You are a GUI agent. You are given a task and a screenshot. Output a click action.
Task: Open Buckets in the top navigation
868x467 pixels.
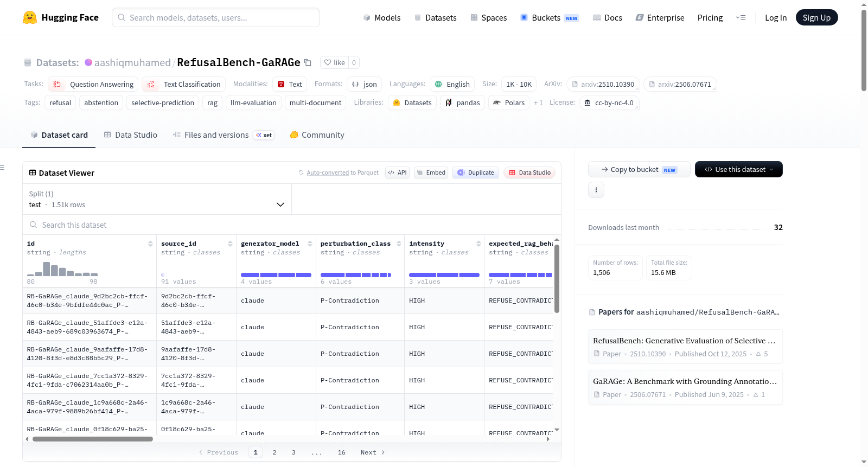(x=550, y=17)
